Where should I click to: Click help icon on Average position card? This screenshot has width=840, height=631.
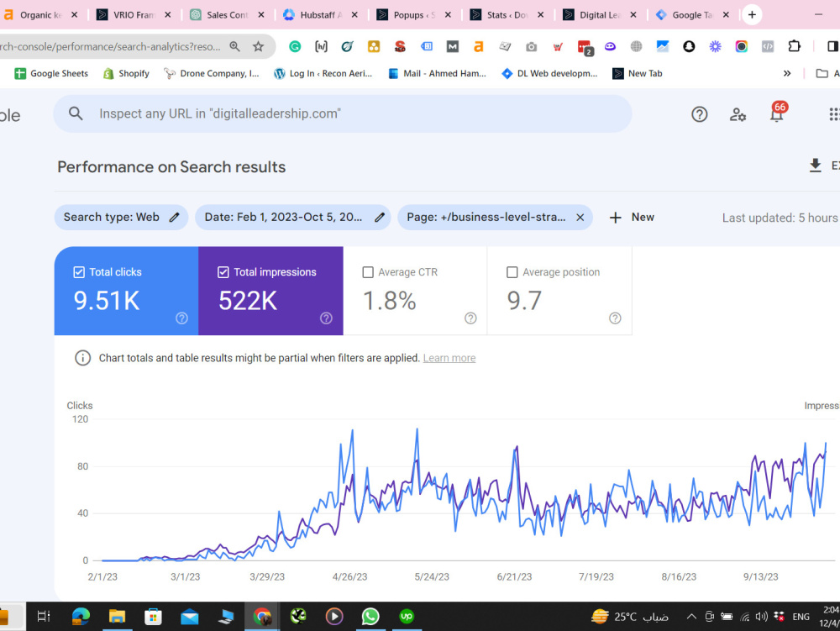point(615,318)
